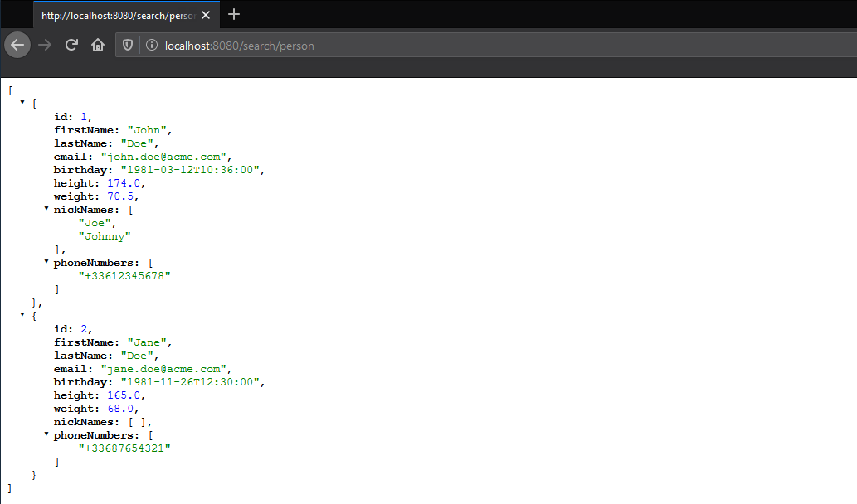Click the nickname "Joe"

click(95, 223)
